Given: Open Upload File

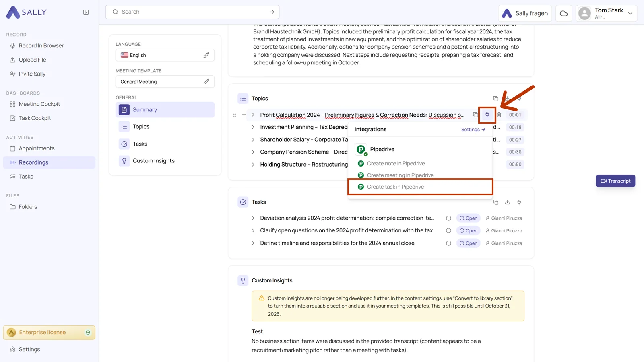Looking at the screenshot, I should (32, 60).
